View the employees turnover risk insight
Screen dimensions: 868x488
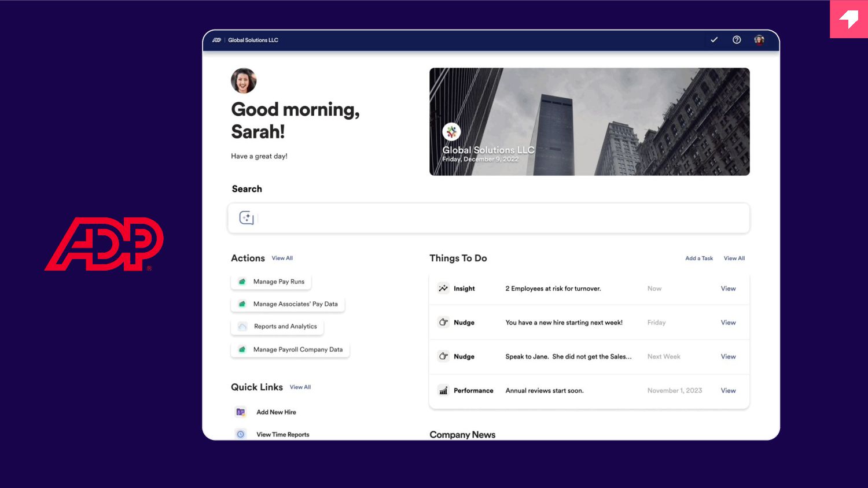click(x=728, y=289)
